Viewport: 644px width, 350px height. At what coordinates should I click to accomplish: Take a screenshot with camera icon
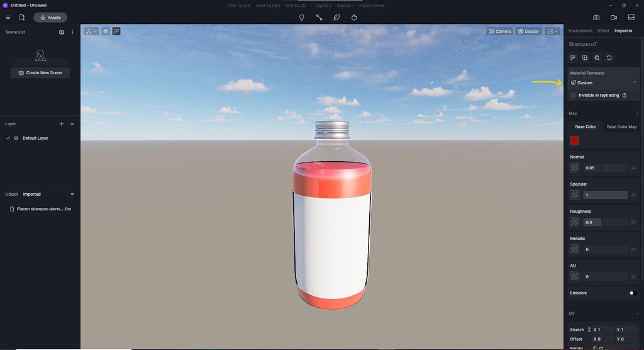click(x=596, y=18)
